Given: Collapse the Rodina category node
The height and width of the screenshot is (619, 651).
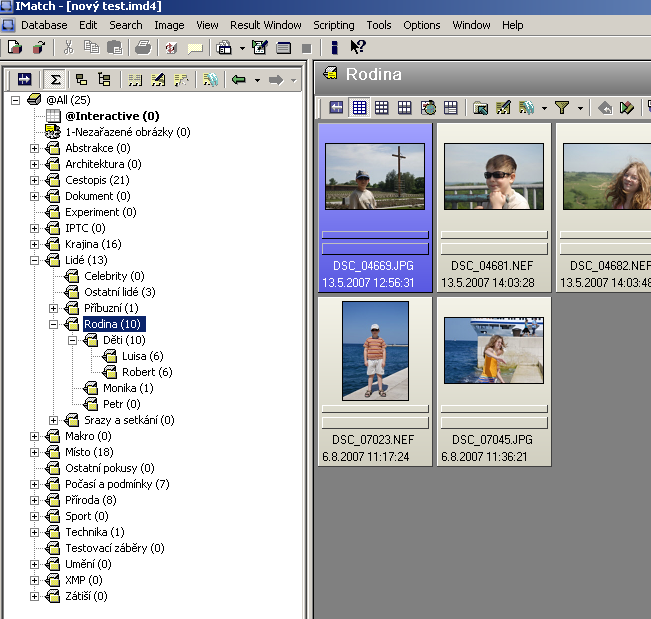Looking at the screenshot, I should click(53, 324).
